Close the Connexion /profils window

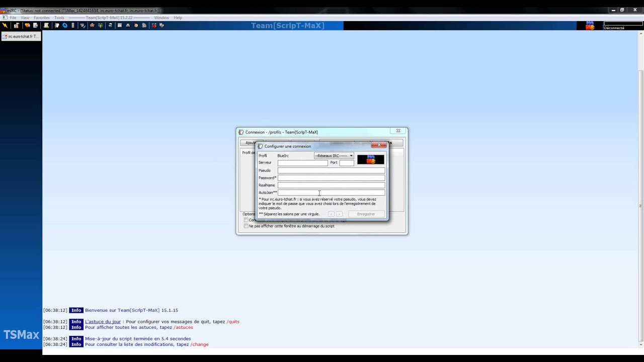(398, 131)
